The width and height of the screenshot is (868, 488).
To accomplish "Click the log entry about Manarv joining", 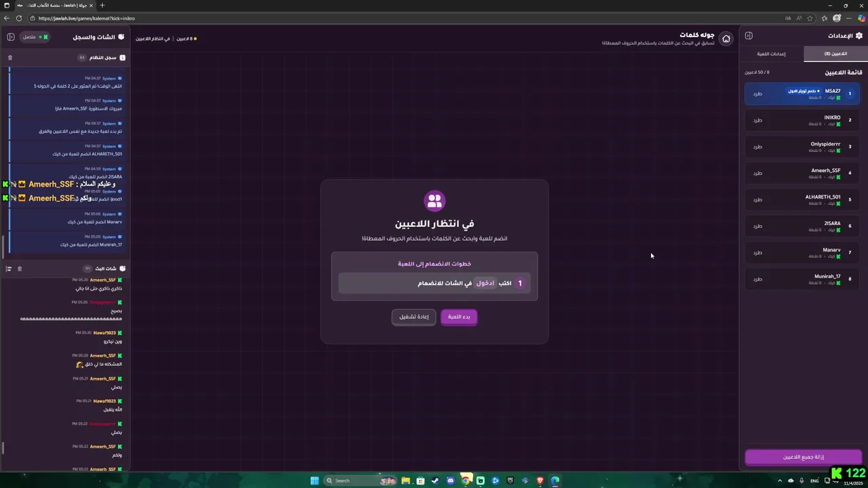I will (x=66, y=218).
